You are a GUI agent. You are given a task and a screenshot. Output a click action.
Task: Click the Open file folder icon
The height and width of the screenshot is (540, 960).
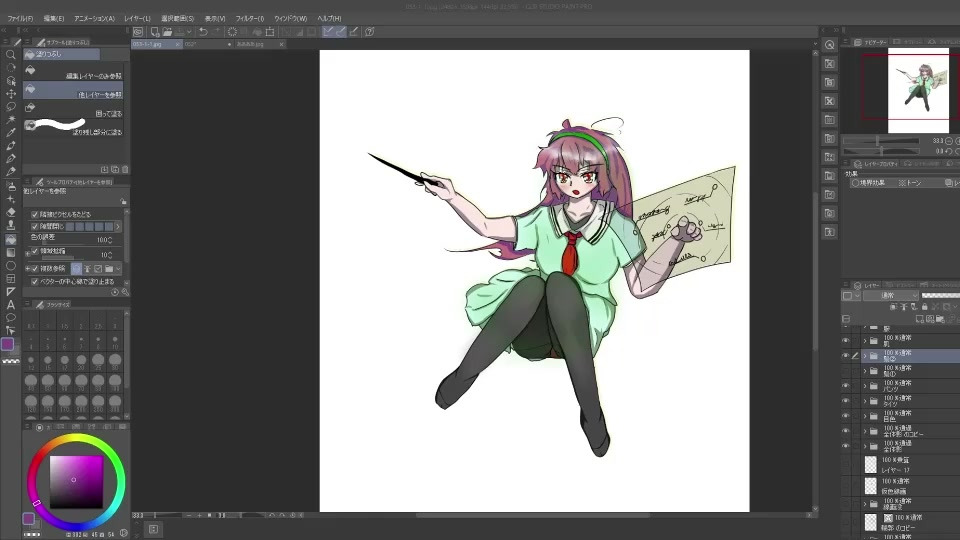click(x=167, y=32)
